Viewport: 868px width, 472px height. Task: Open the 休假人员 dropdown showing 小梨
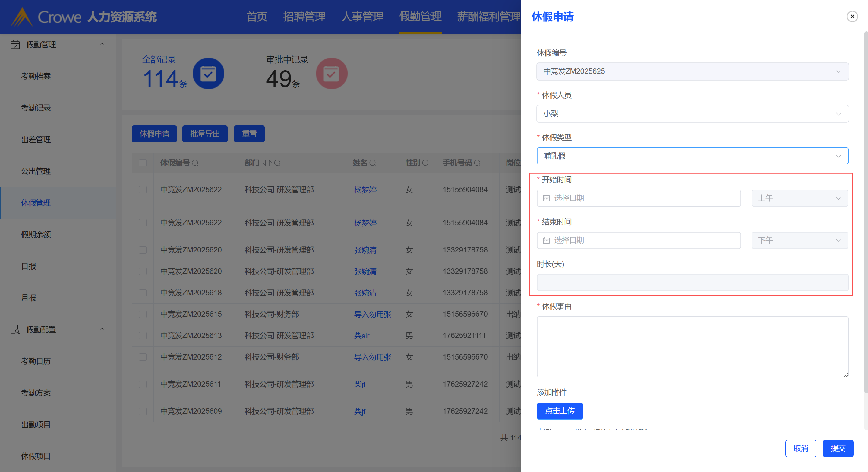pyautogui.click(x=692, y=114)
